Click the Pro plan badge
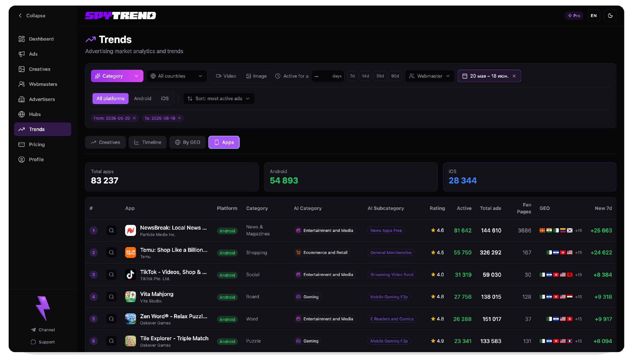633x364 pixels. pos(574,16)
